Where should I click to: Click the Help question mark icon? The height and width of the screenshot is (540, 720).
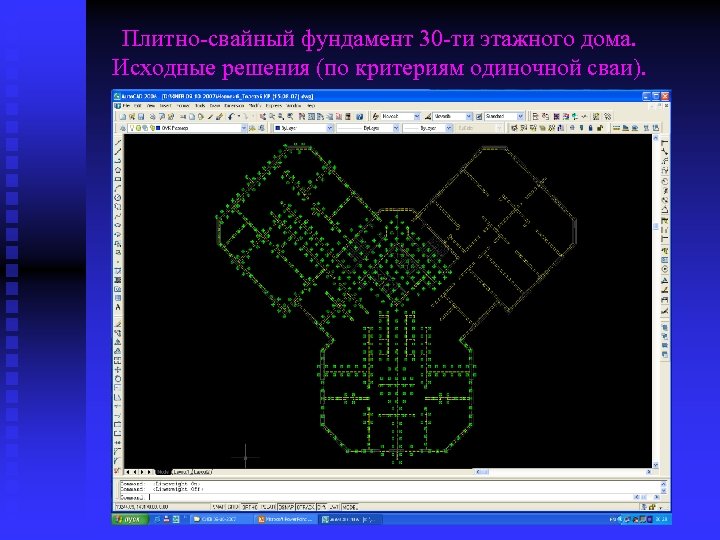click(x=360, y=117)
